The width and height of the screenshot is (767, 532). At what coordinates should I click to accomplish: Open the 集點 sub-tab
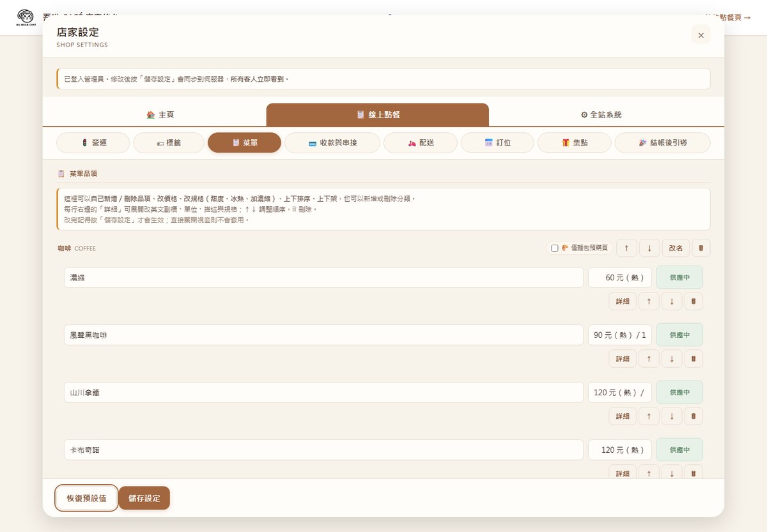575,143
